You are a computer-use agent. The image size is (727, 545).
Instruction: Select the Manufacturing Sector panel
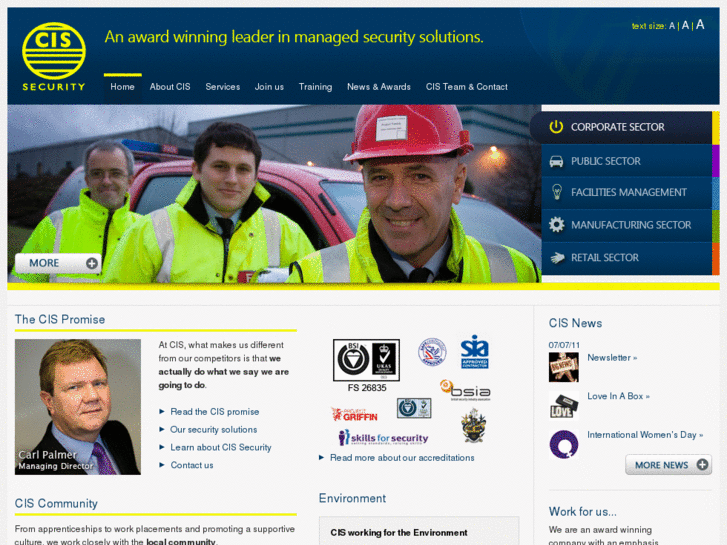tap(631, 225)
